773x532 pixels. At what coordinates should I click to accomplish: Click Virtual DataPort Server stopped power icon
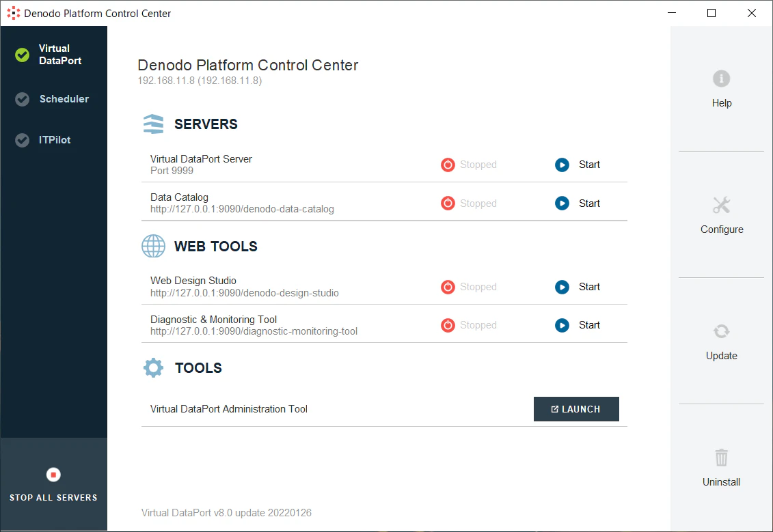point(448,165)
